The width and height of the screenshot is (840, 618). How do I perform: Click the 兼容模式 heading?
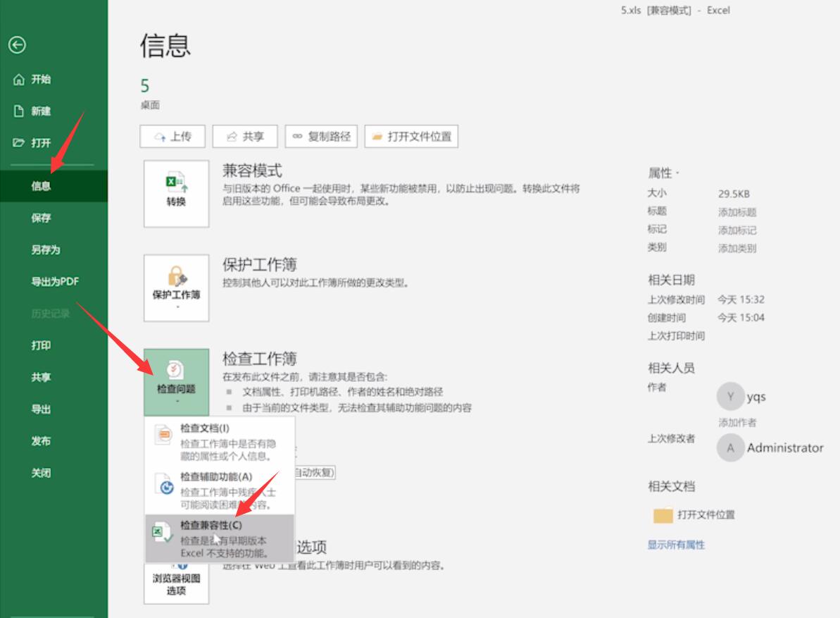252,171
